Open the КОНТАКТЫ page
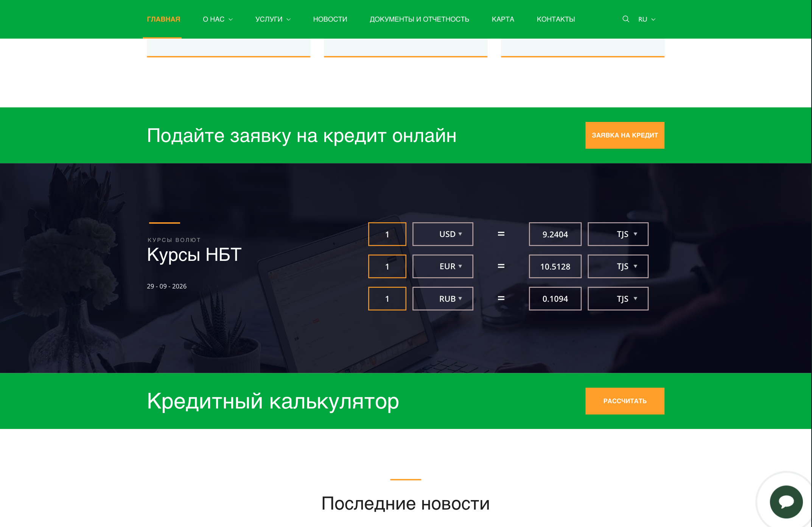812x527 pixels. (556, 19)
